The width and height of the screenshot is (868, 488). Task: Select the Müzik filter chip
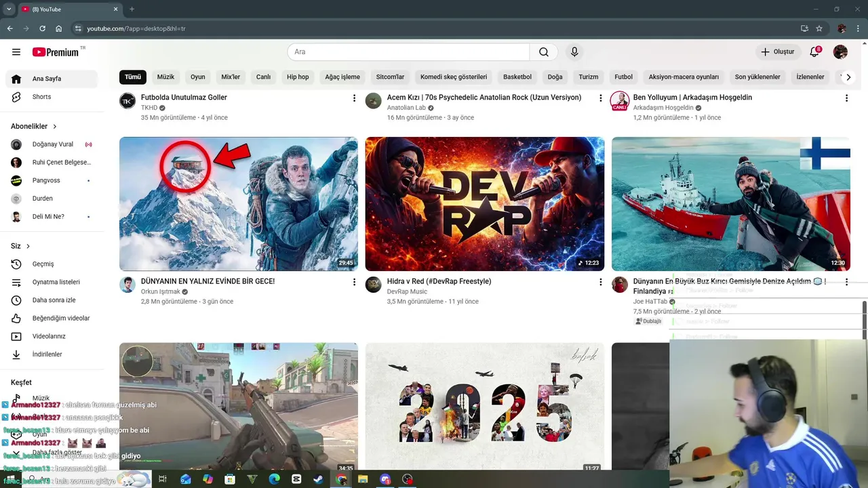point(166,77)
